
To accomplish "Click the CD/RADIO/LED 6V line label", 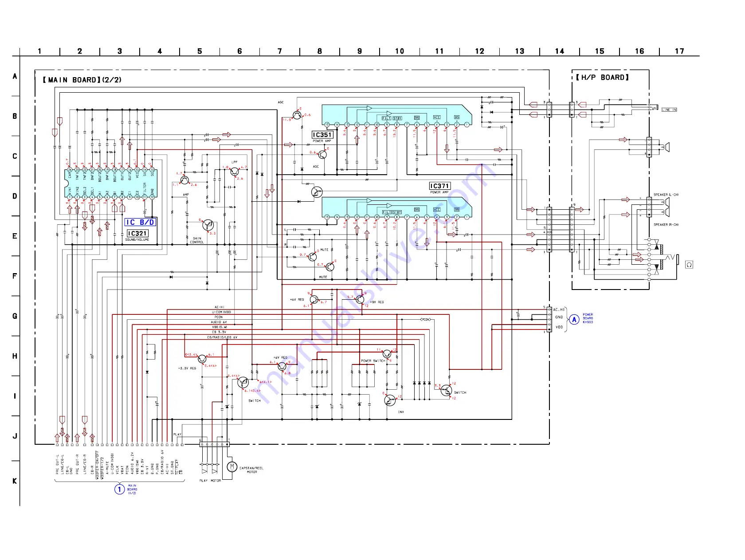I will (222, 337).
